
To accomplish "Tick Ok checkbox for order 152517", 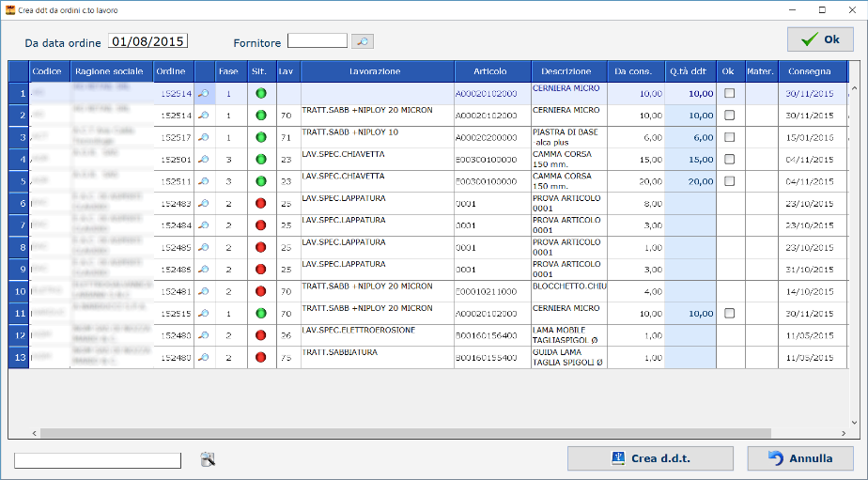I will (730, 137).
